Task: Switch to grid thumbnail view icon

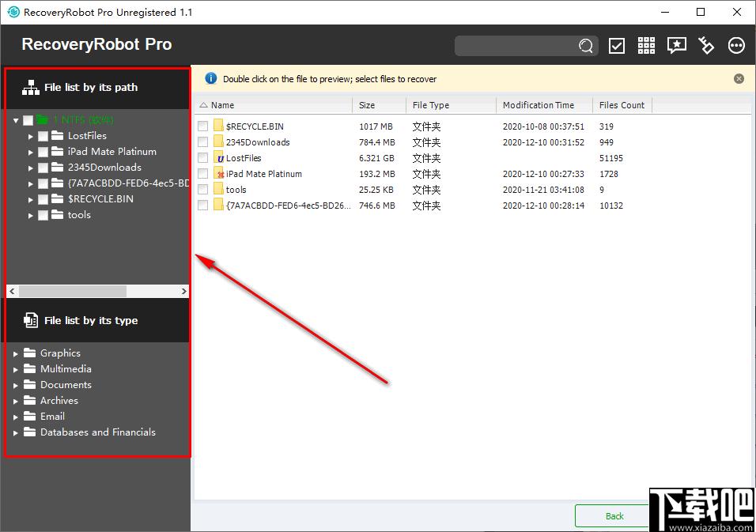Action: (x=646, y=45)
